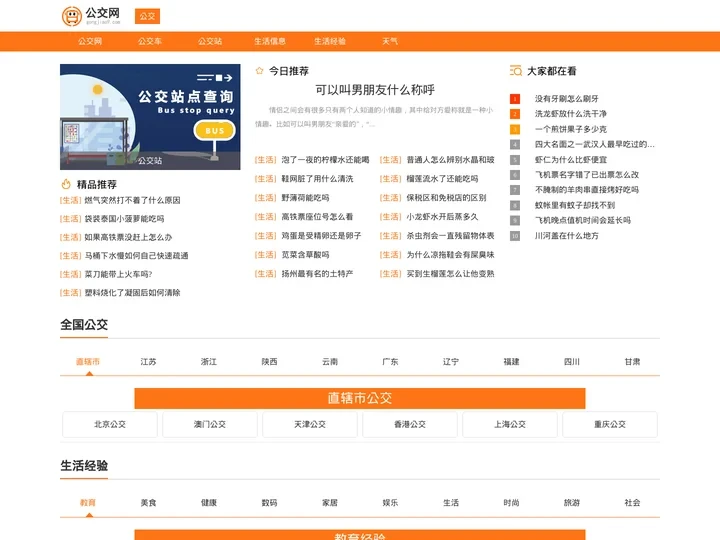Click the 天津公交 button
Image resolution: width=720 pixels, height=540 pixels.
[x=310, y=424]
